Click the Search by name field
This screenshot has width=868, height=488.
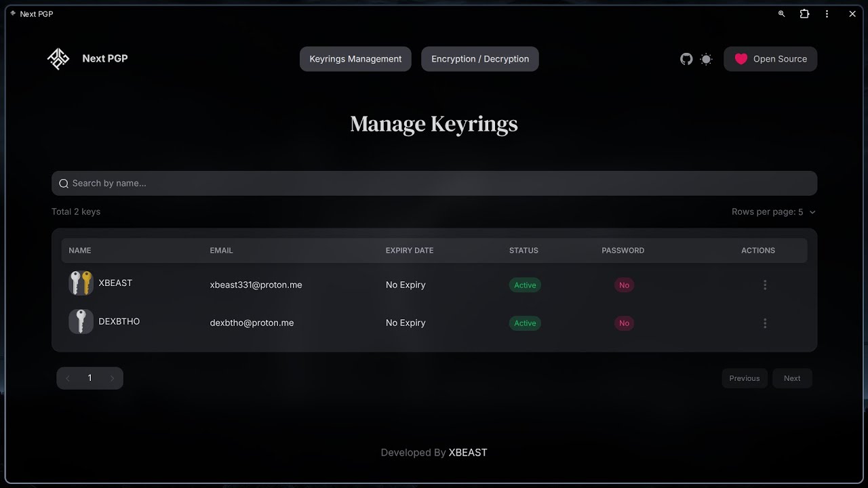tap(434, 183)
